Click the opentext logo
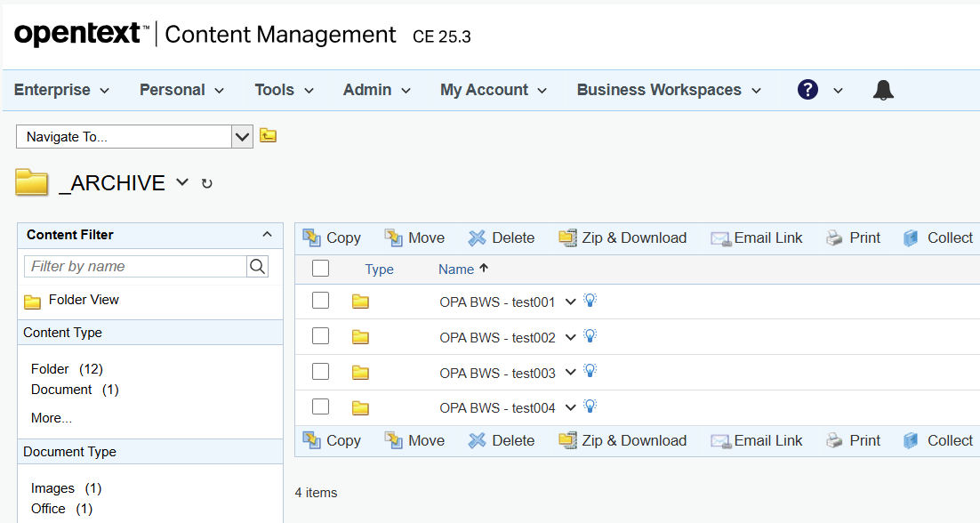This screenshot has height=523, width=980. (82, 35)
